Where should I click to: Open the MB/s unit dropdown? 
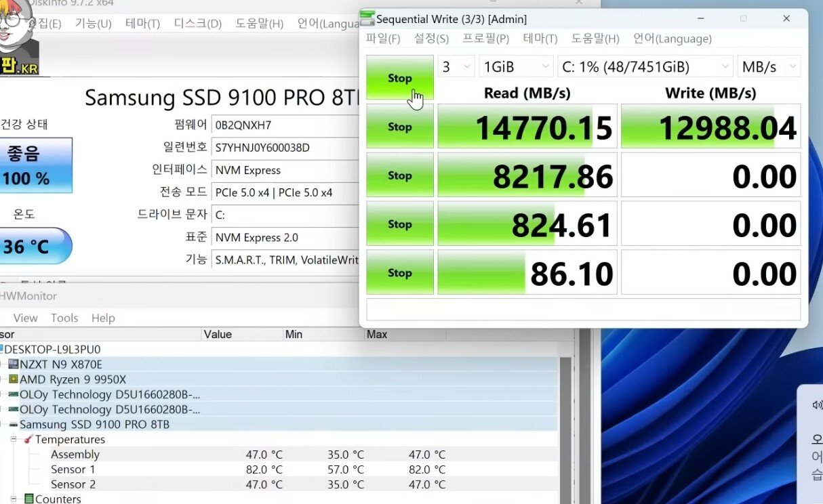tap(769, 66)
